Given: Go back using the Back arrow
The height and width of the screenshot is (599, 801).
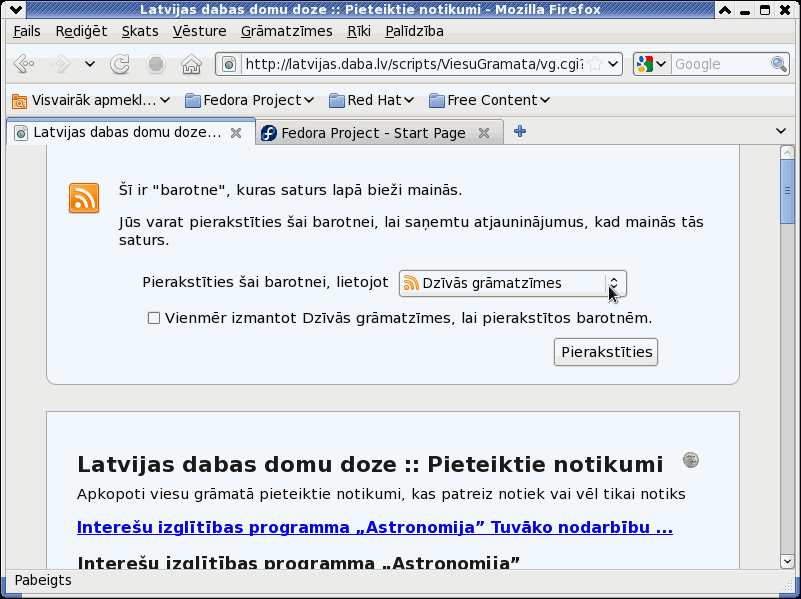Looking at the screenshot, I should coord(24,64).
